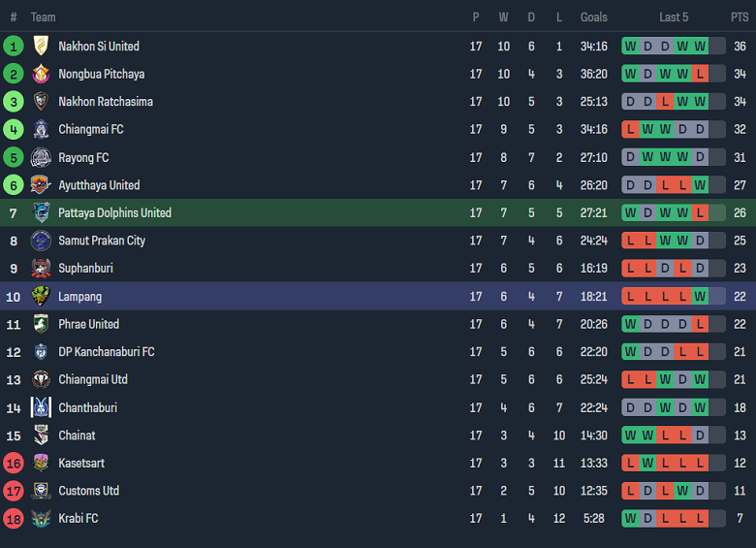Sort the table by PTS column
Screen dimensions: 756x548
tap(740, 17)
